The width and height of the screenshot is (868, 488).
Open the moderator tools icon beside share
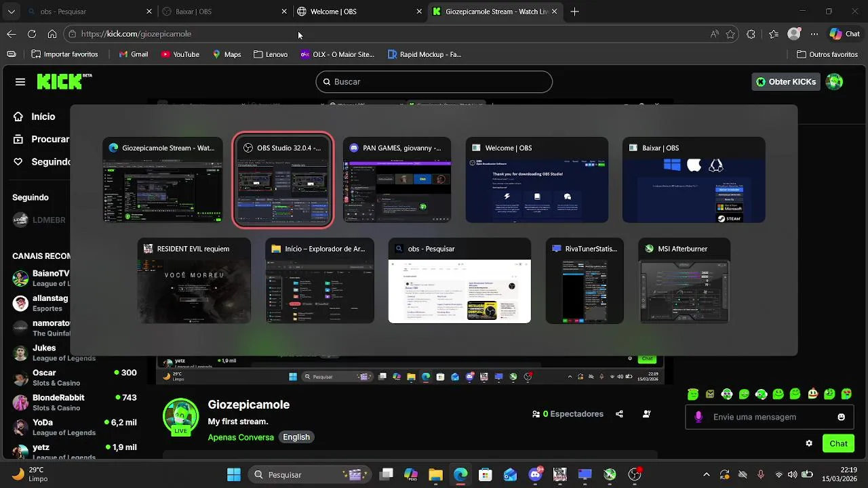click(x=646, y=414)
